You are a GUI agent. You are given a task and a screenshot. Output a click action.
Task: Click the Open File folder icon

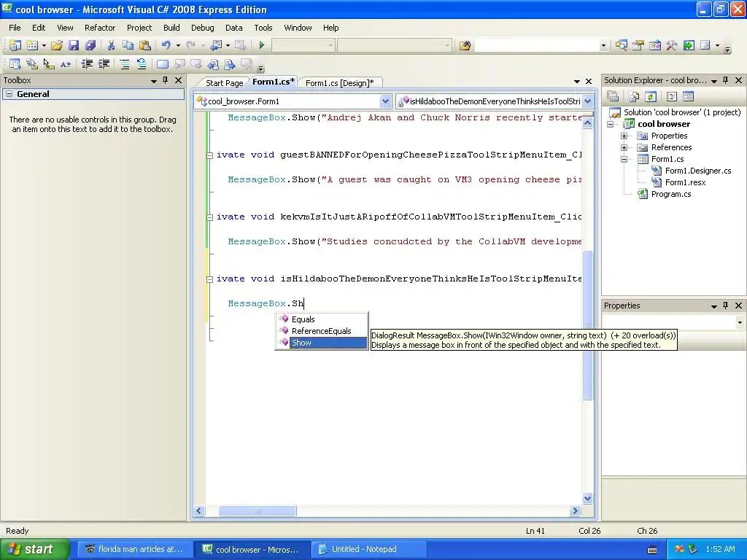tap(57, 45)
